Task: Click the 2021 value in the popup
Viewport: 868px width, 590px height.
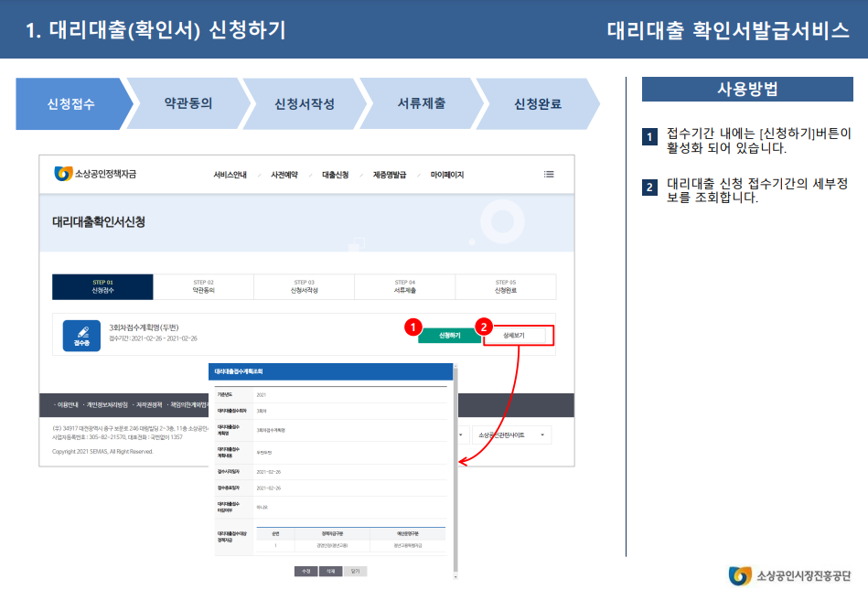Action: pyautogui.click(x=262, y=395)
